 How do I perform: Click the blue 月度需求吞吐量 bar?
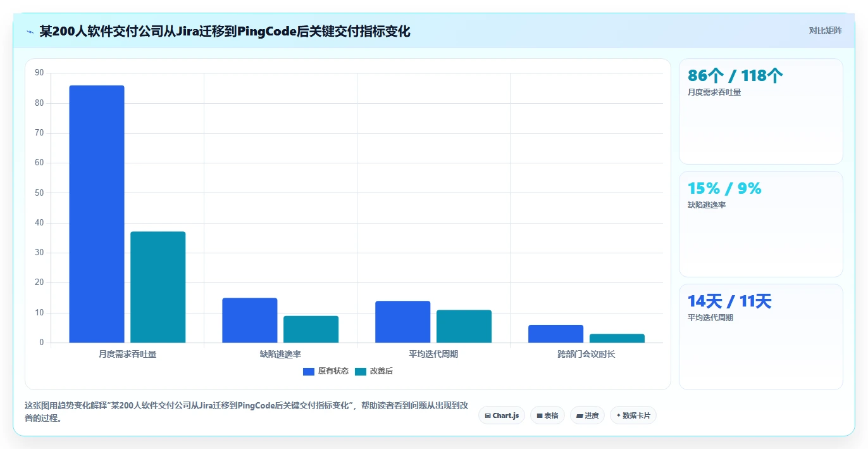click(x=97, y=214)
